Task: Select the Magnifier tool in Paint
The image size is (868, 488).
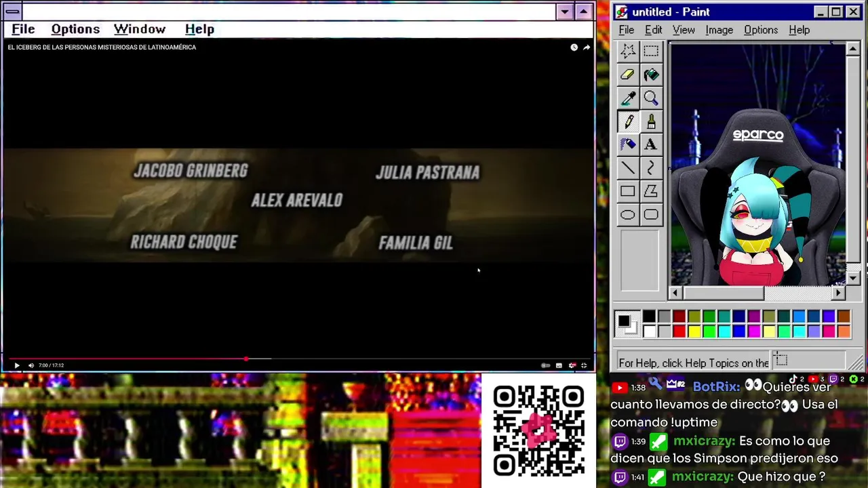Action: tap(651, 98)
